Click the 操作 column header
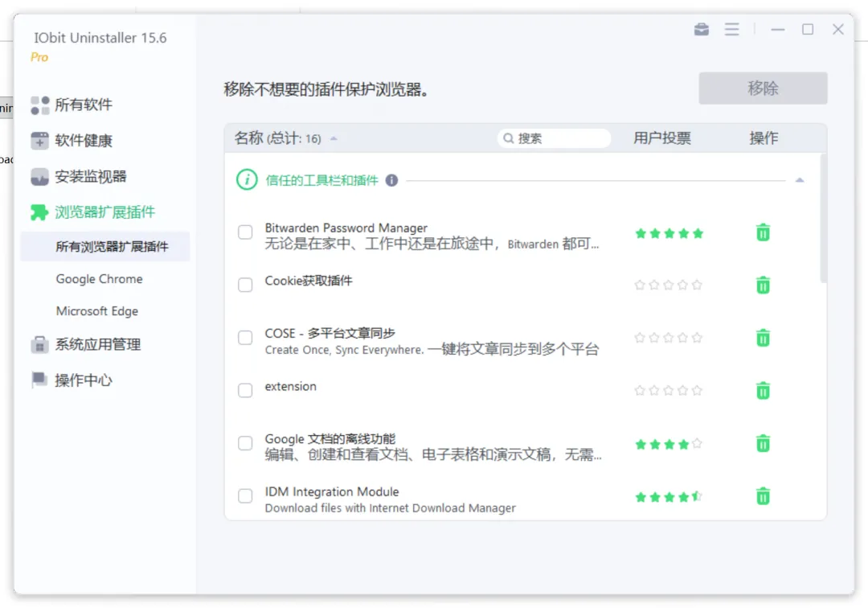Screen dimensions: 868x608 [764, 138]
